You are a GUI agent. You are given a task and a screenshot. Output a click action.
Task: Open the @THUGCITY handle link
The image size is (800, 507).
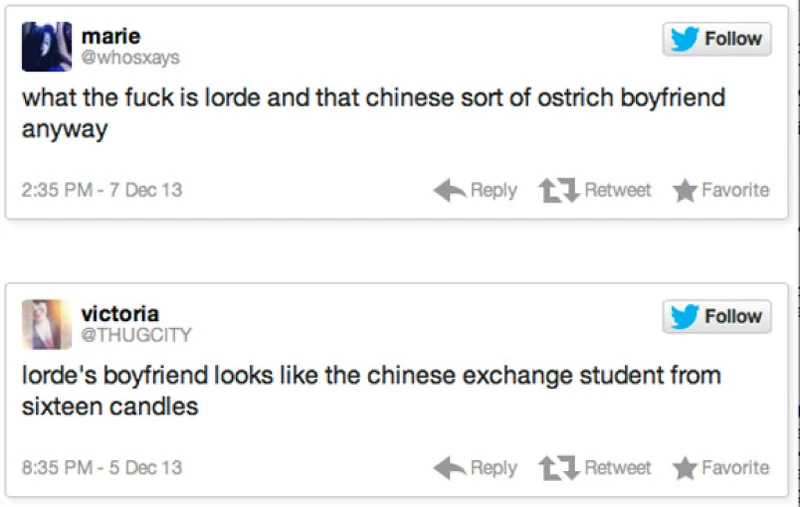pyautogui.click(x=136, y=335)
